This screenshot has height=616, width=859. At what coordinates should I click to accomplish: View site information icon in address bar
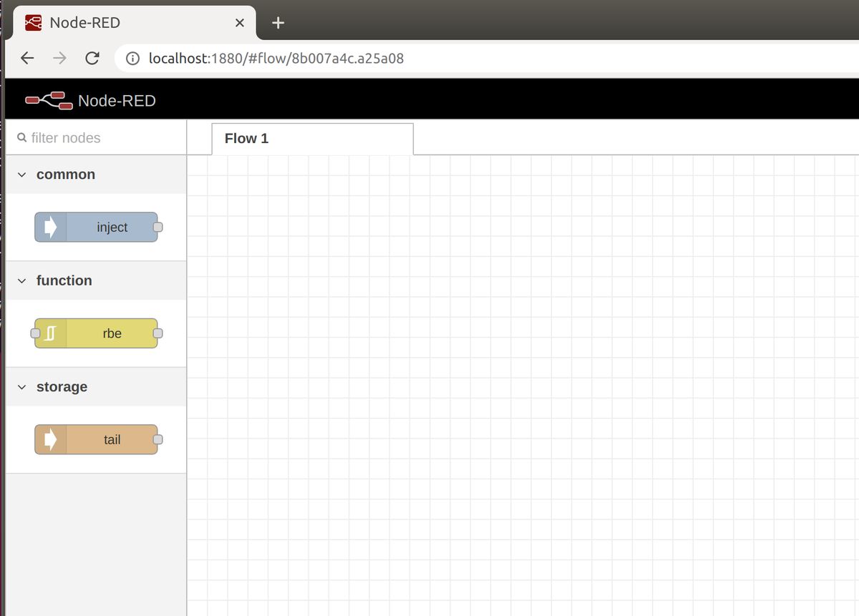[x=132, y=59]
